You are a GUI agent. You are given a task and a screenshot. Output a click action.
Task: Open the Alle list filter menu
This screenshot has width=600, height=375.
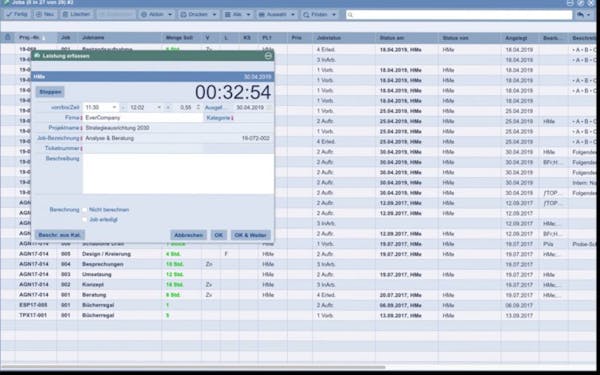pyautogui.click(x=238, y=15)
